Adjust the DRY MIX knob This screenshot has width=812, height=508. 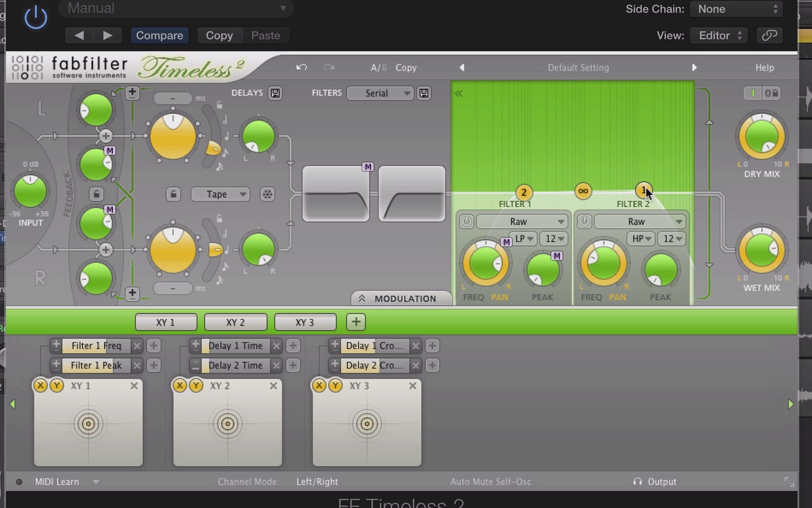tap(761, 137)
